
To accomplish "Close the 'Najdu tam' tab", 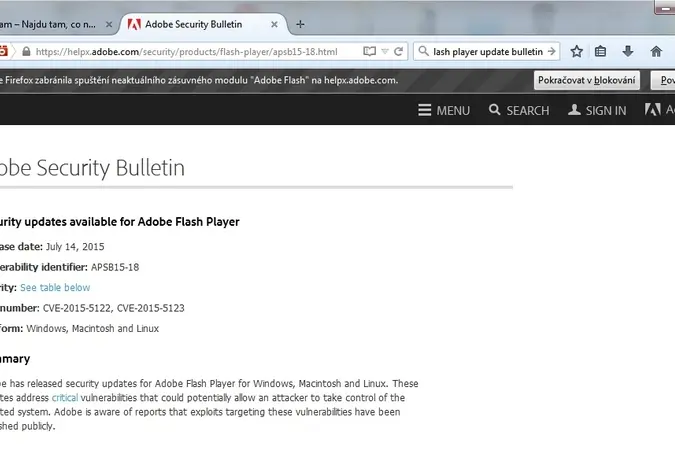I will pos(109,25).
